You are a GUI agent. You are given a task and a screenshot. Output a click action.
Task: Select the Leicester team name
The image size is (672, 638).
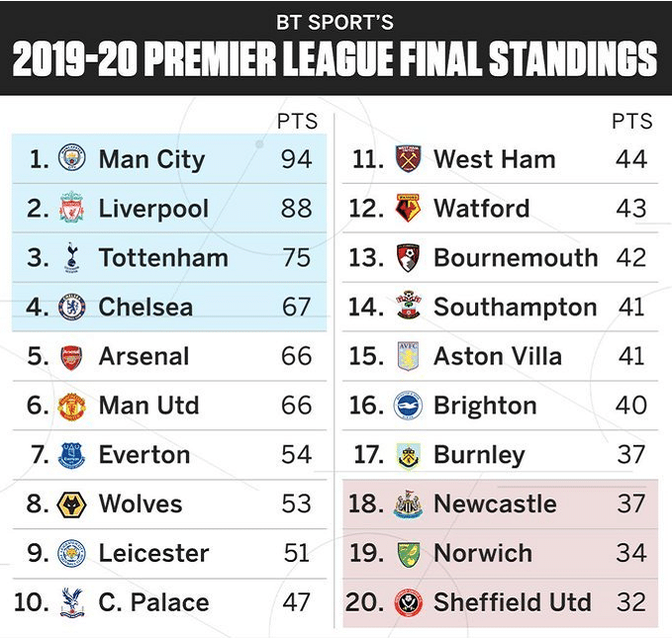tap(153, 553)
